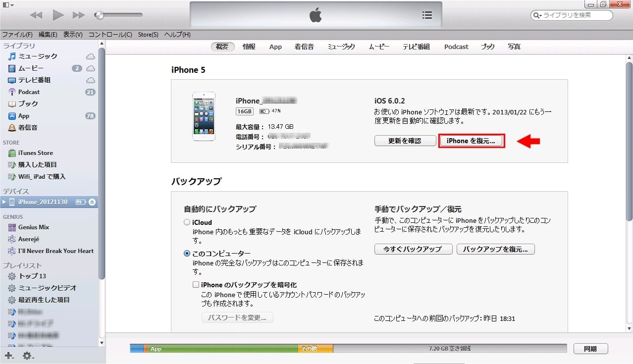Switch to list view using the top-right icon
This screenshot has width=633, height=364.
click(x=427, y=15)
